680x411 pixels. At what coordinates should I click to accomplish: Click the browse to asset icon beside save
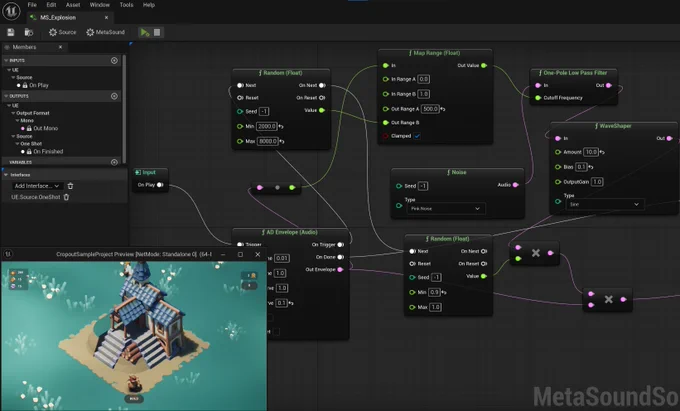click(x=29, y=32)
